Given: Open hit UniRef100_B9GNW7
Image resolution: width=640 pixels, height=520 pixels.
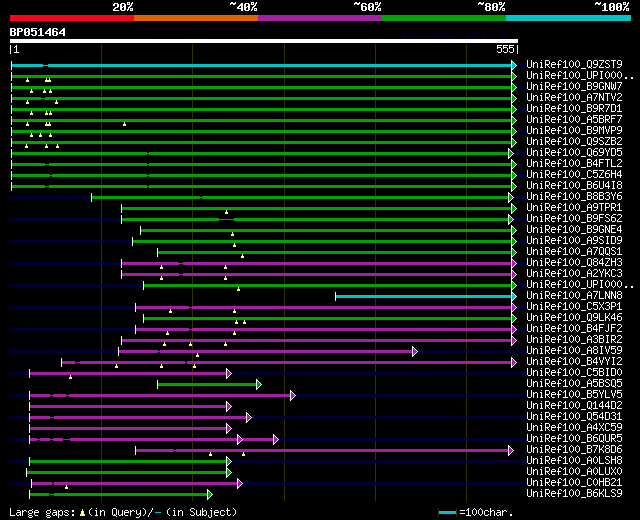Looking at the screenshot, I should coord(574,86).
